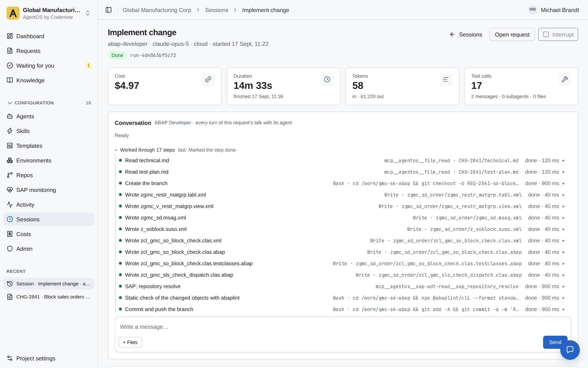The image size is (588, 368).
Task: Open Activity page
Action: pos(49,205)
